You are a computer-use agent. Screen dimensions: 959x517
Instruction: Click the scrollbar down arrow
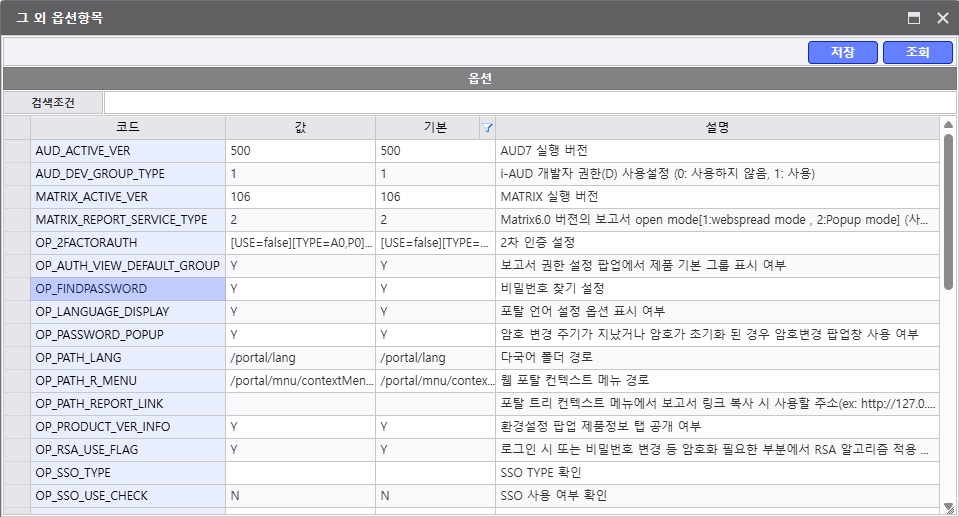[x=948, y=508]
